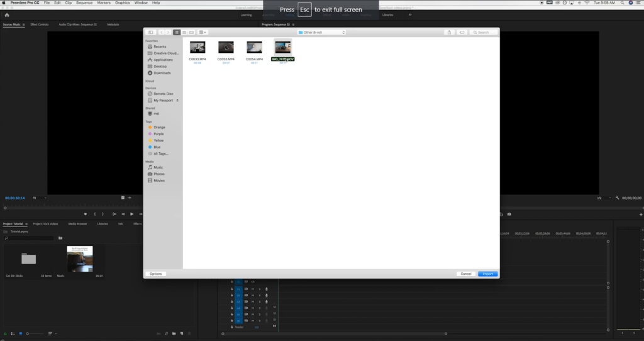Screen dimensions: 644x341
Task: Switch to the Effect Controls tab
Action: pyautogui.click(x=40, y=25)
